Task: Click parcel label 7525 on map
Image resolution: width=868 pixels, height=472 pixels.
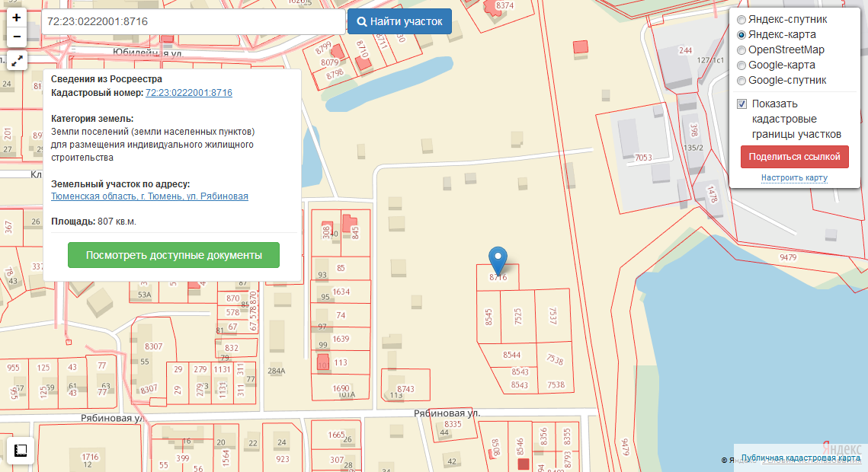Action: 517,317
